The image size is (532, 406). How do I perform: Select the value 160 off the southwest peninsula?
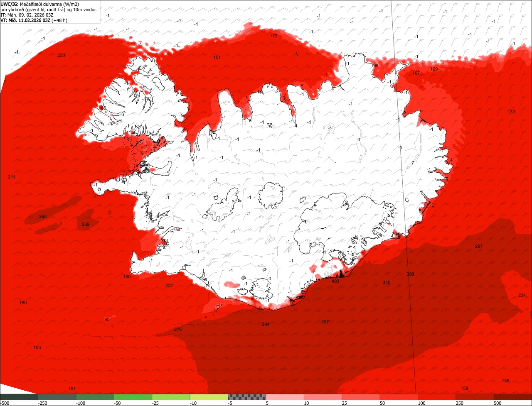pos(127,276)
